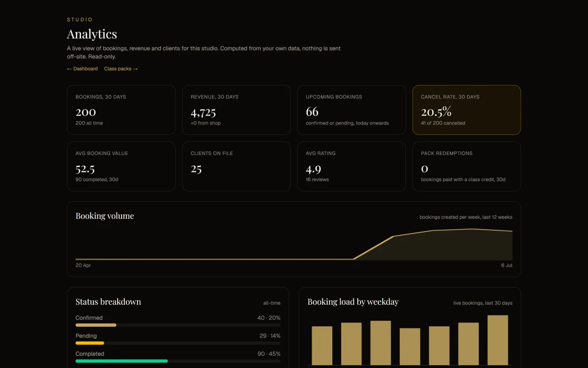Click 'bookings paid with a class credit, 30d'
Screen dimensions: 588x368
463,180
